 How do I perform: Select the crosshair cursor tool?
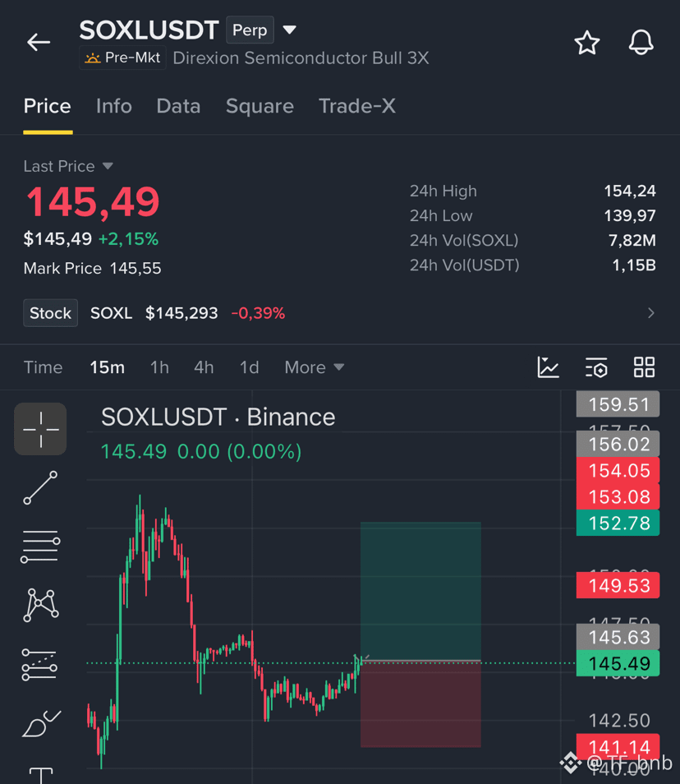(x=40, y=429)
